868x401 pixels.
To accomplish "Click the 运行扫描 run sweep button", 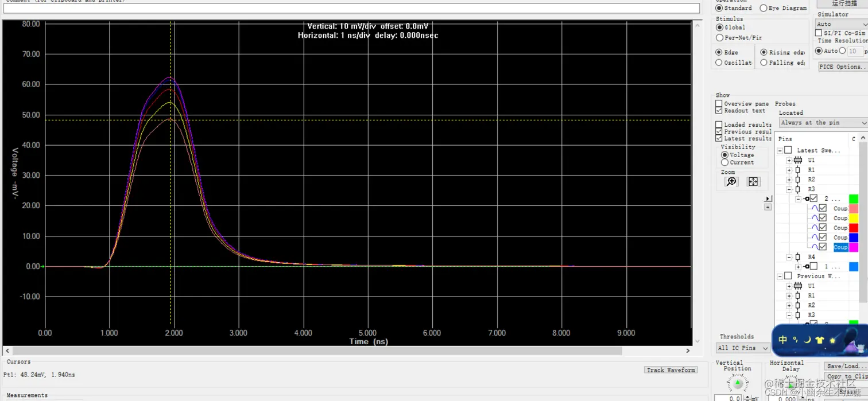I will pyautogui.click(x=843, y=3).
